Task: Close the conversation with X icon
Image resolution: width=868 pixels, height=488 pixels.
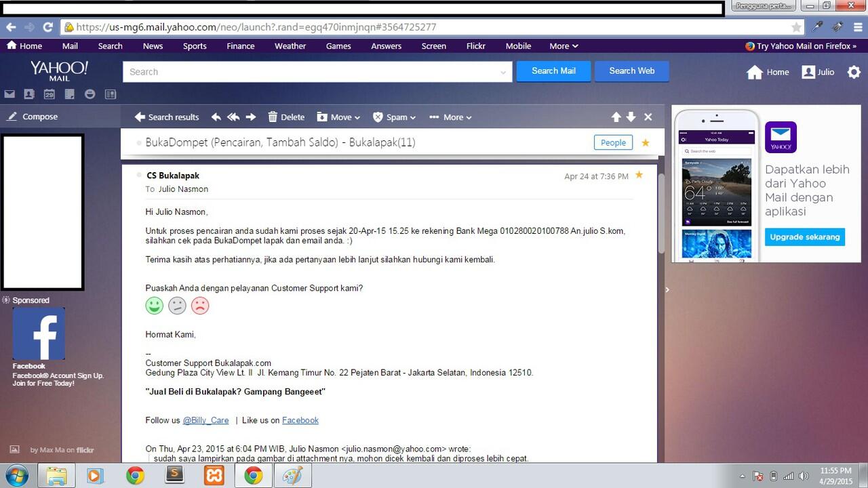Action: click(648, 117)
